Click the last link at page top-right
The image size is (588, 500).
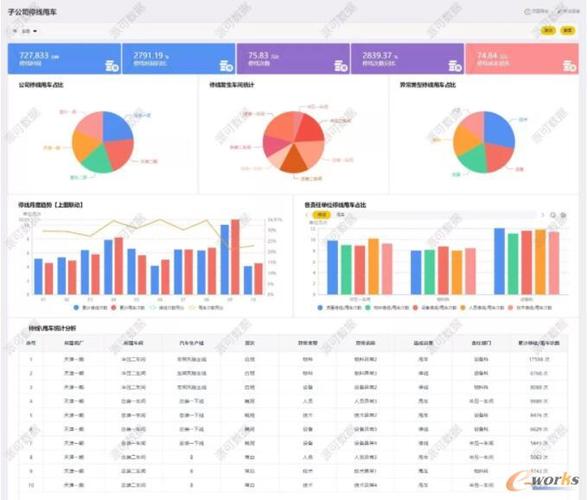(568, 11)
